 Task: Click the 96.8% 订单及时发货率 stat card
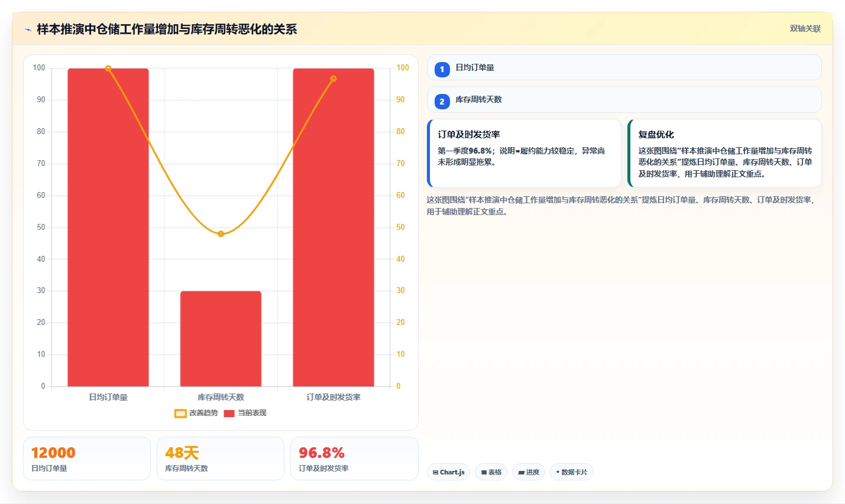pyautogui.click(x=354, y=459)
